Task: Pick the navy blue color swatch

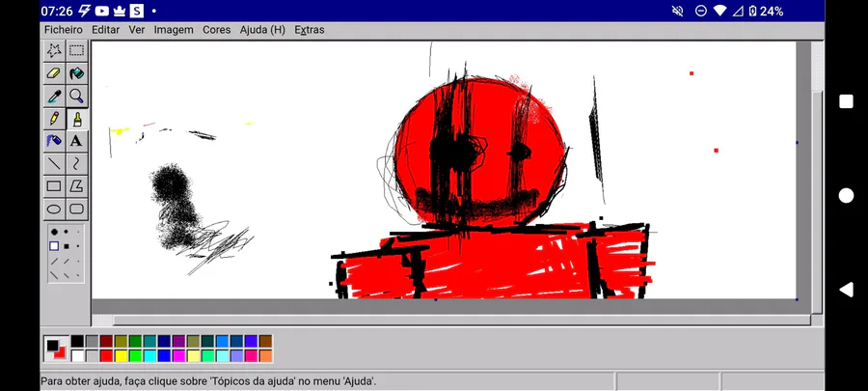Action: (164, 341)
